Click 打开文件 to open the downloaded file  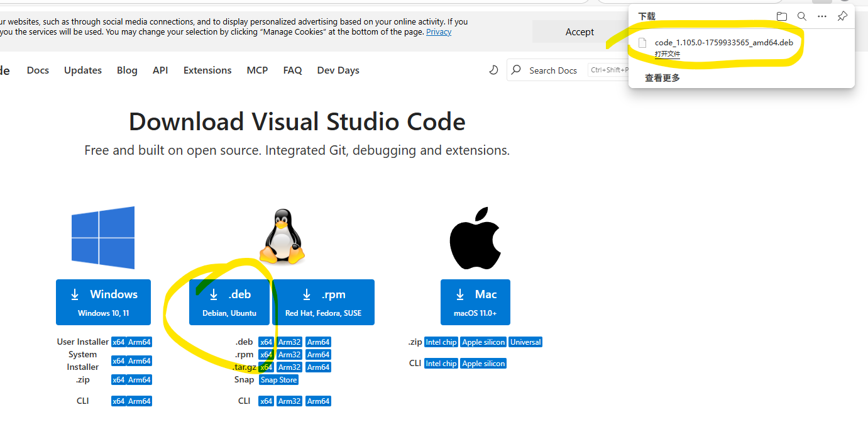(x=667, y=54)
